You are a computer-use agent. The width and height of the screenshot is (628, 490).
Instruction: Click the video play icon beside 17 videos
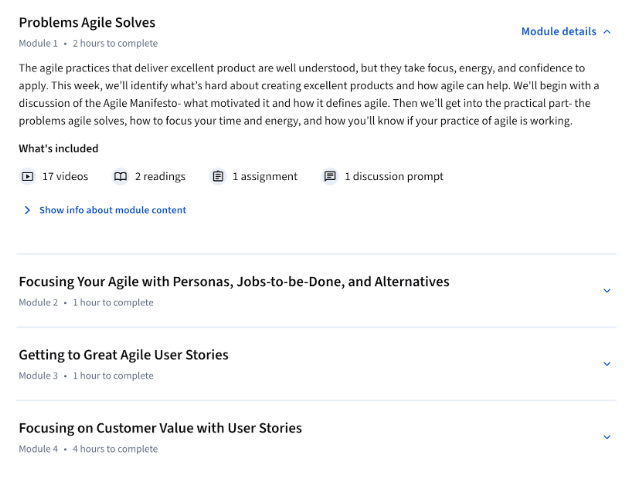pyautogui.click(x=27, y=177)
